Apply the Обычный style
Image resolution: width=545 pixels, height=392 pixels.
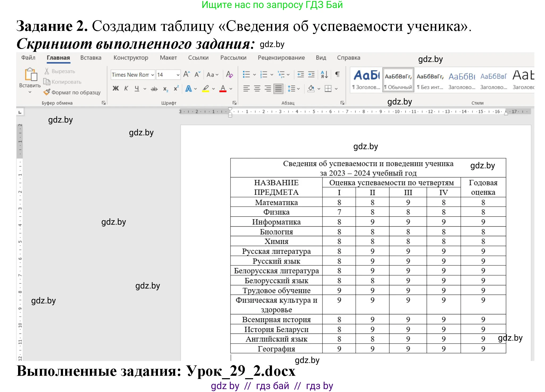coord(398,80)
